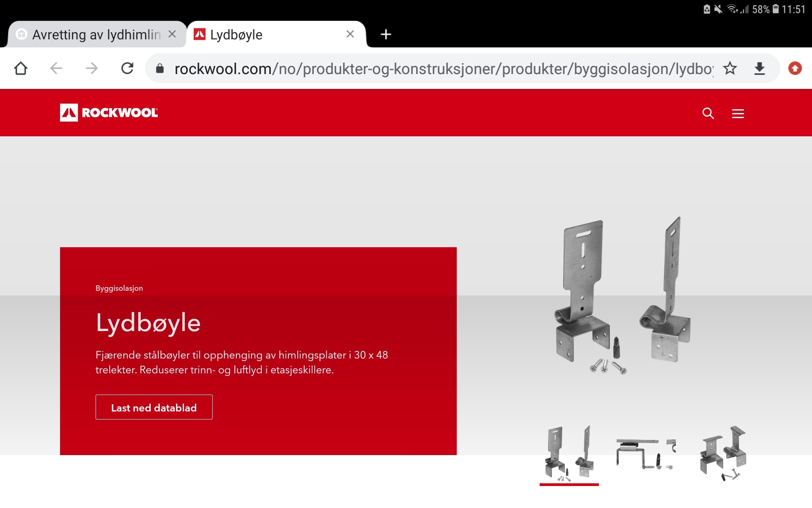This screenshot has width=812, height=508.
Task: Expand the hamburger navigation menu
Action: (x=738, y=113)
